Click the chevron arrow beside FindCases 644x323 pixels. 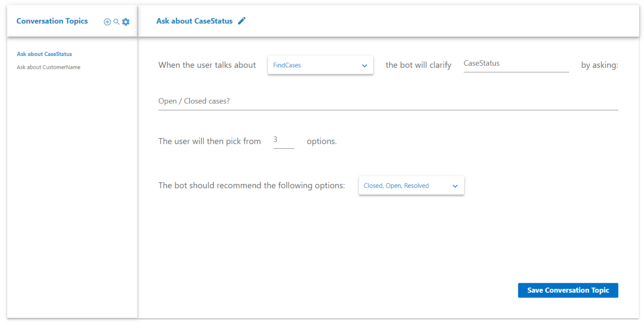tap(364, 66)
